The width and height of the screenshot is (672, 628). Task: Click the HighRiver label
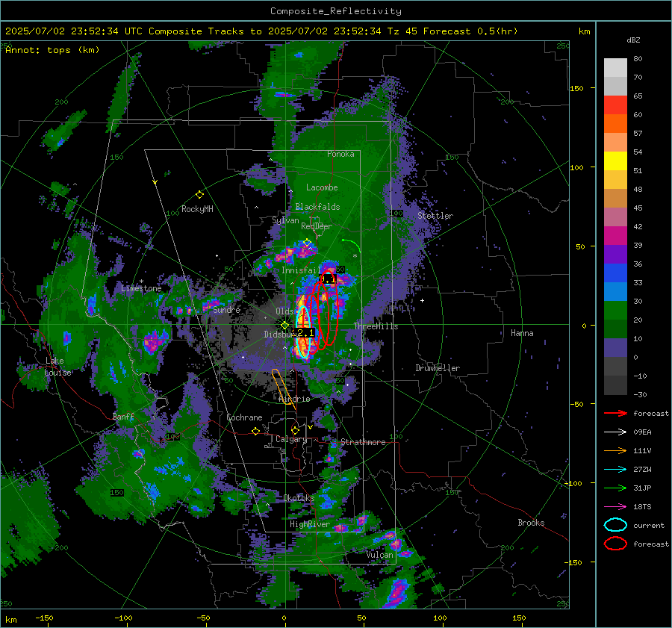[x=310, y=524]
